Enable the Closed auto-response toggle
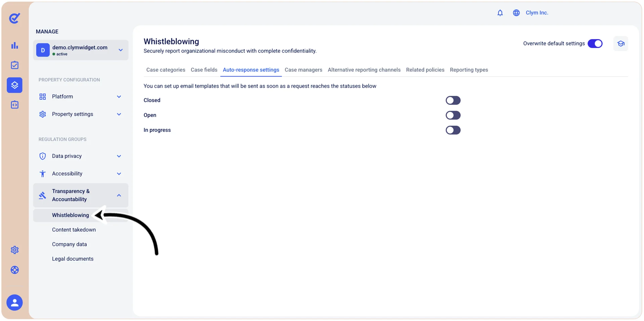The width and height of the screenshot is (644, 321). point(453,101)
